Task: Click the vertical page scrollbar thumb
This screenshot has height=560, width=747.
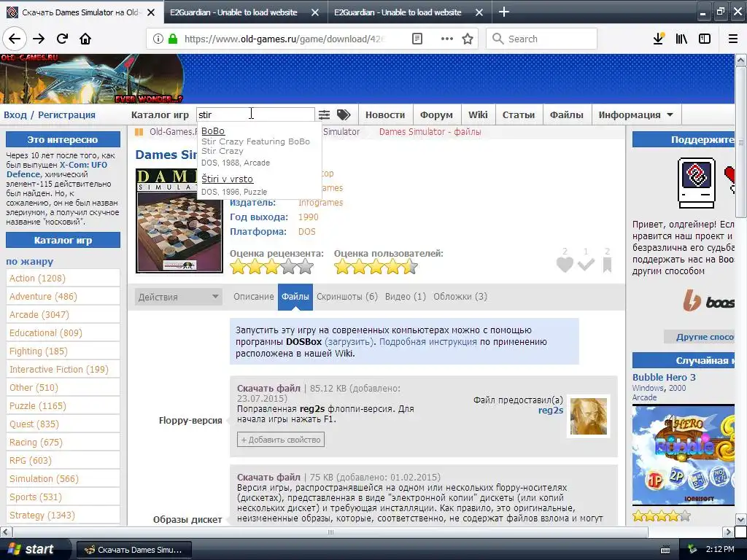Action: click(x=740, y=142)
